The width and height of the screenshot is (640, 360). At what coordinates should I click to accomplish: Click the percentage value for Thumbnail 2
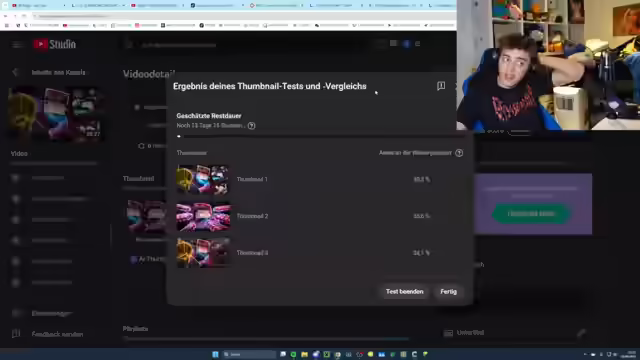tap(422, 216)
